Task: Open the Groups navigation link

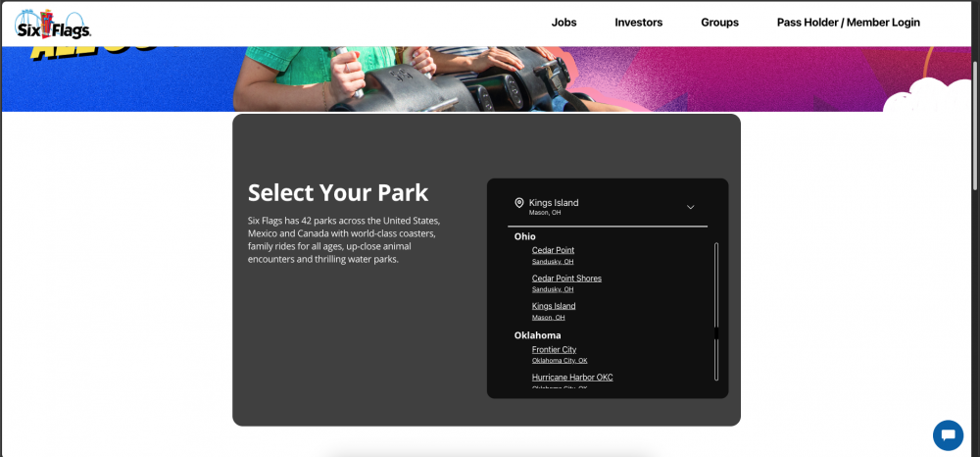Action: click(719, 23)
